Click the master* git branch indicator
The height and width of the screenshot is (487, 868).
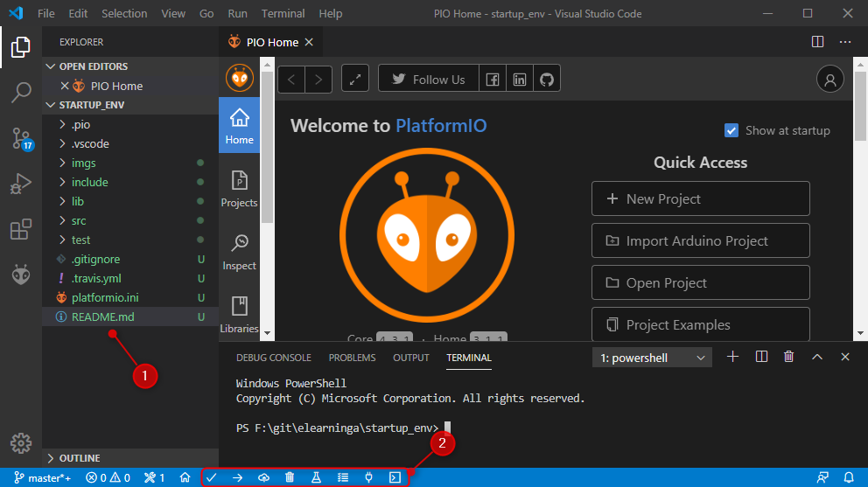(x=43, y=477)
